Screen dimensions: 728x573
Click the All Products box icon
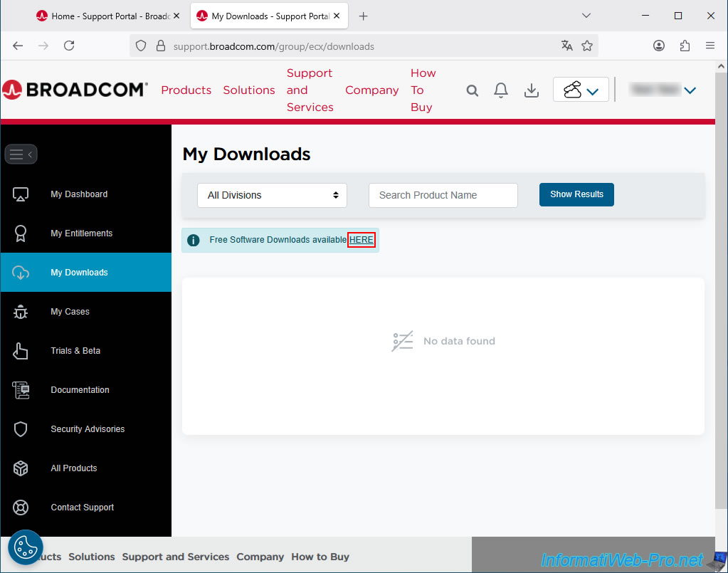click(x=21, y=468)
